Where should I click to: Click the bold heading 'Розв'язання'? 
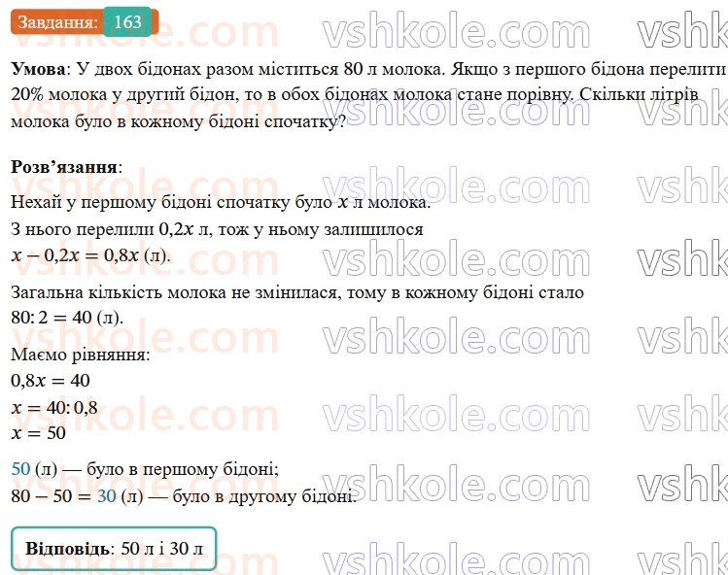(x=64, y=167)
